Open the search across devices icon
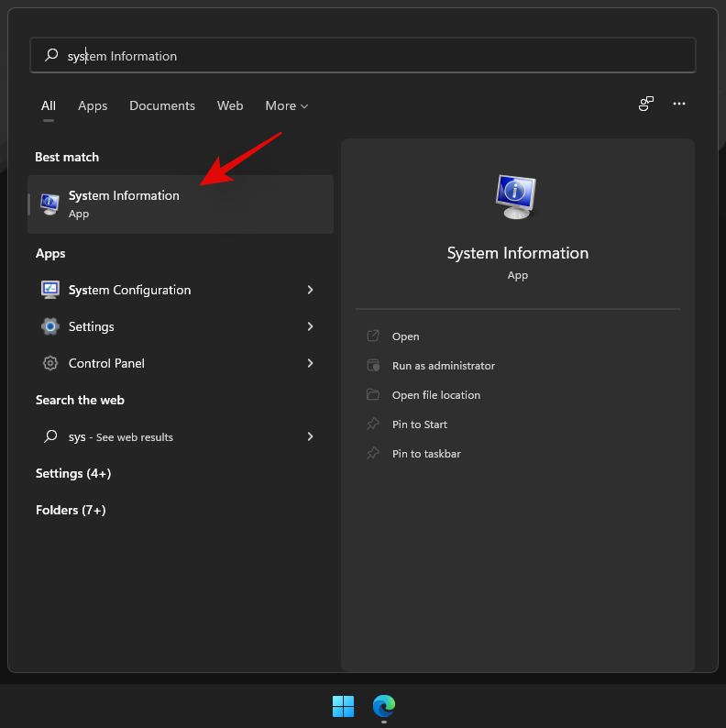 (x=646, y=105)
